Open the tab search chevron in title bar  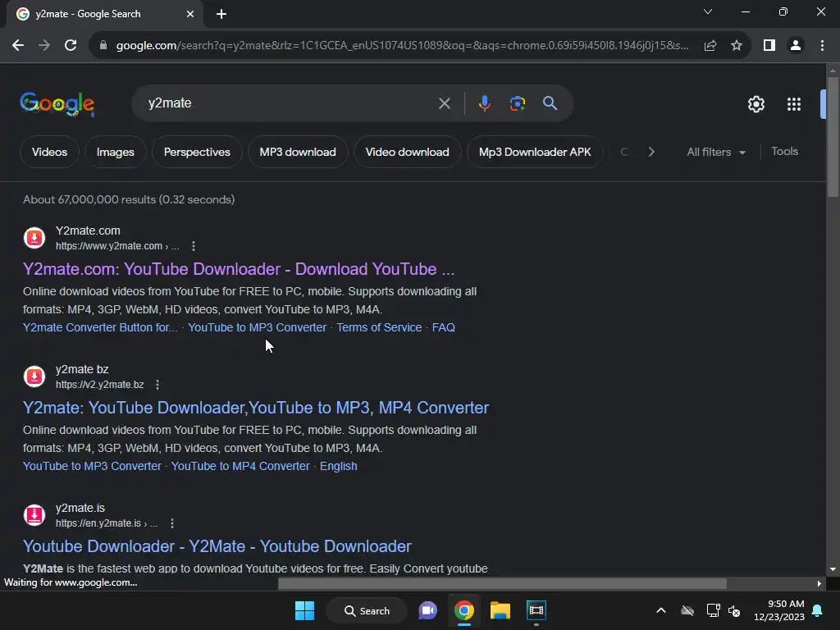(708, 11)
